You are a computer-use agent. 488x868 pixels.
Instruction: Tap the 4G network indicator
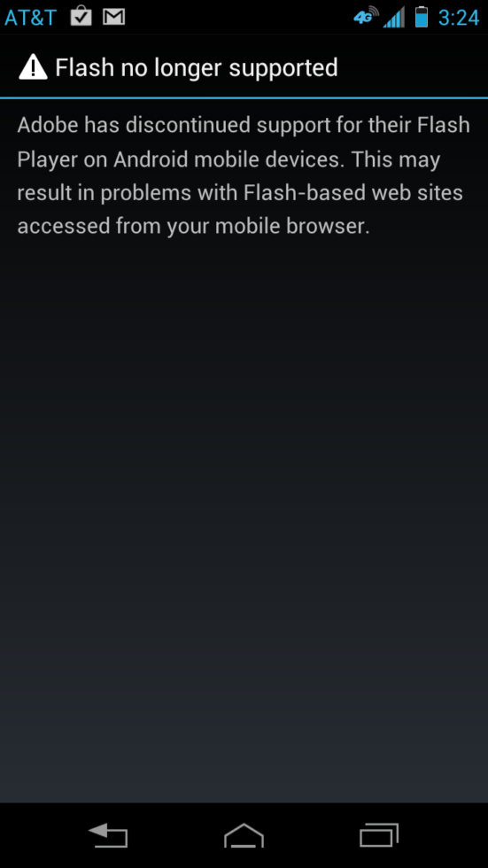367,16
